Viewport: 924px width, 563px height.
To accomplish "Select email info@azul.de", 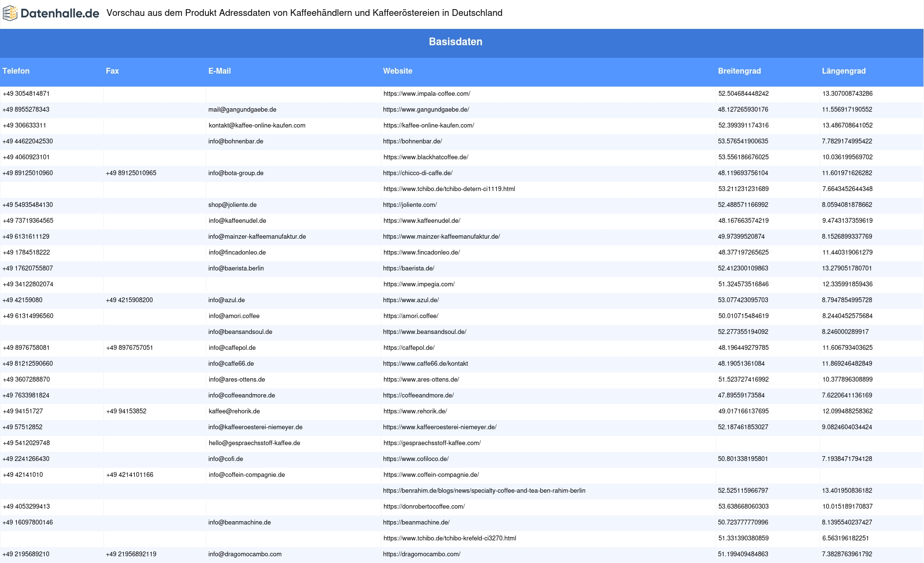I will [227, 300].
